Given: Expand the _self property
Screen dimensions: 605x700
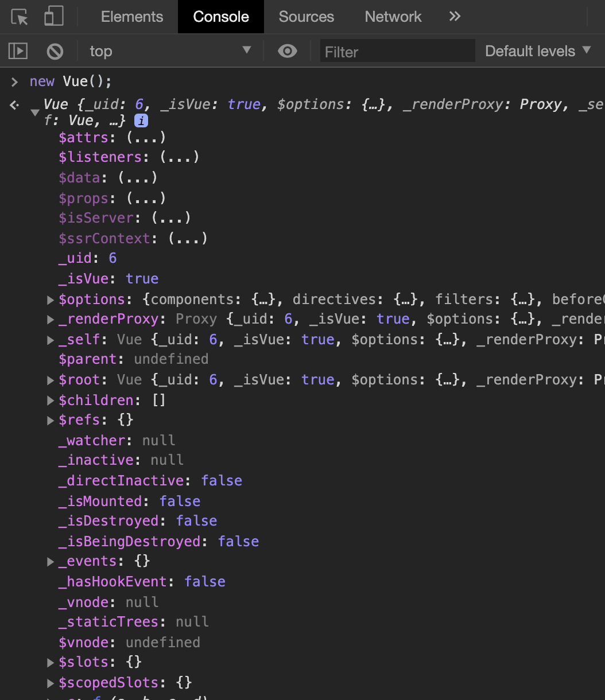Looking at the screenshot, I should [51, 340].
